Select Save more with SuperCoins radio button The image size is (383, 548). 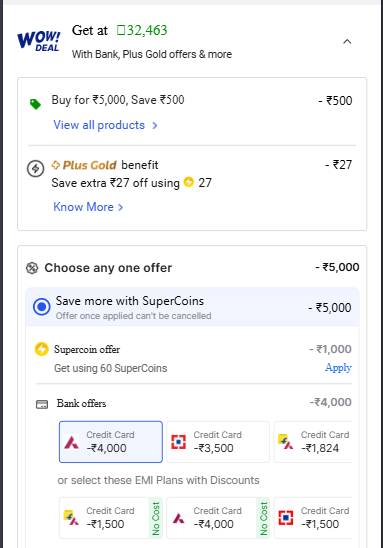[x=42, y=307]
